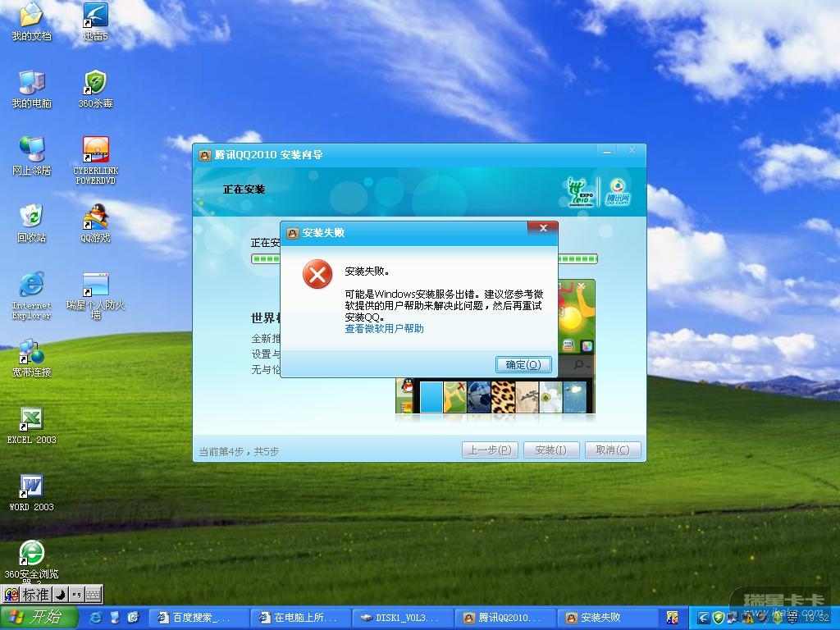Open the 我的文档 desktop icon

[31, 21]
